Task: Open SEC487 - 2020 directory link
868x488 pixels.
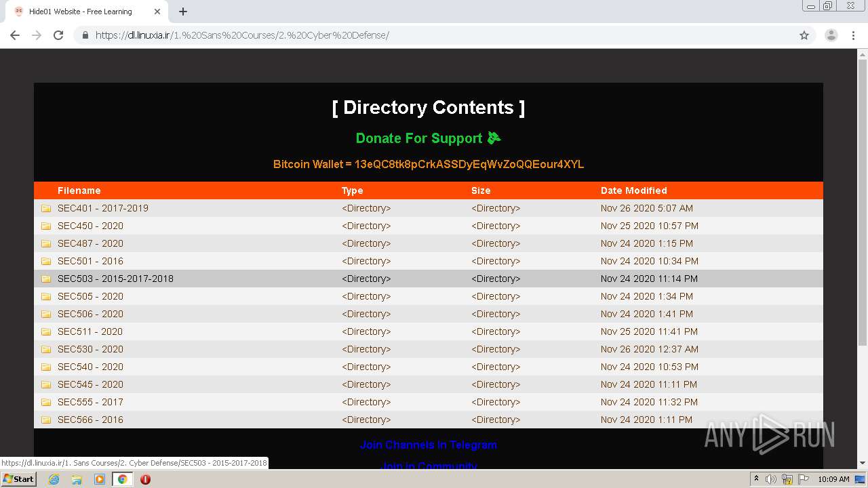Action: 90,243
